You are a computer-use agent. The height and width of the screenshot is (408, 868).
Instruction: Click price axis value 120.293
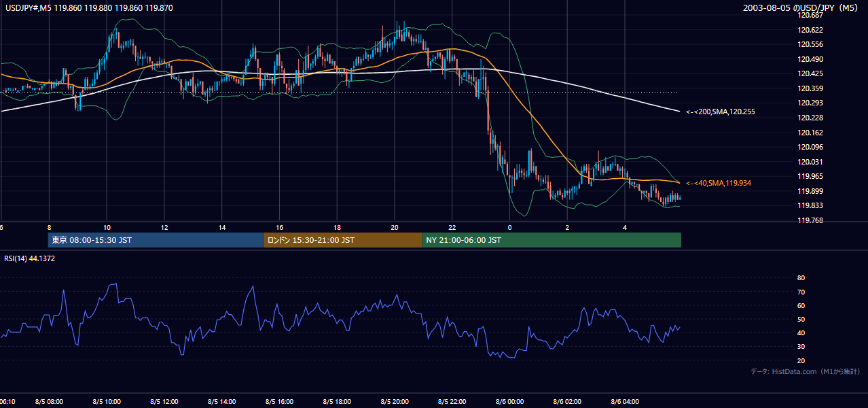tap(812, 103)
